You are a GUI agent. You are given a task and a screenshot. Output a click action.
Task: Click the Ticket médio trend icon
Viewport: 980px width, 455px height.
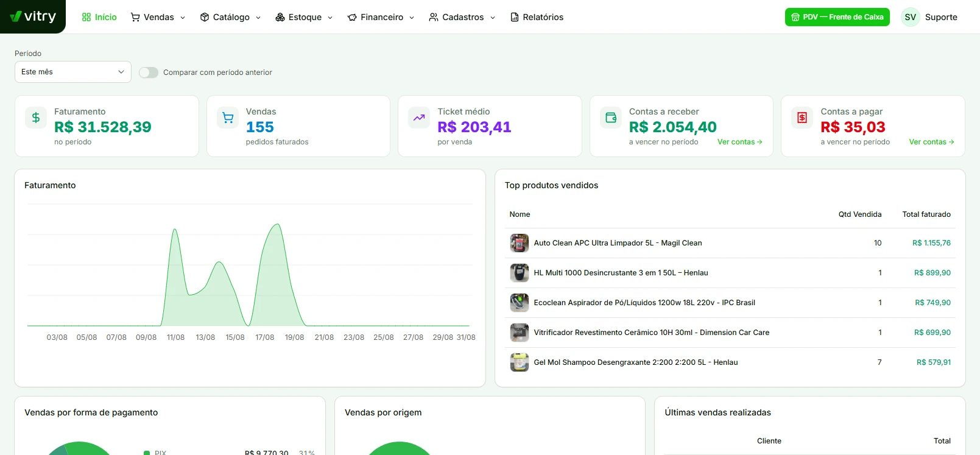pos(419,118)
